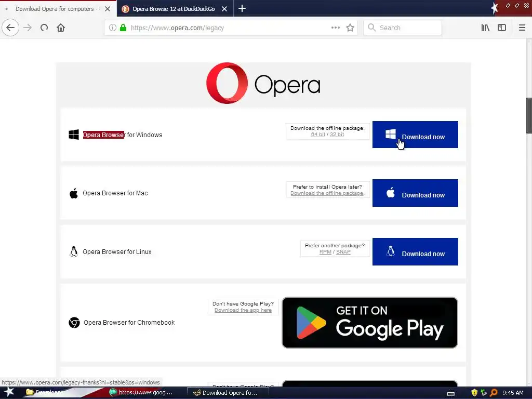Viewport: 532px width, 399px height.
Task: Click the Chrome icon beside Opera Browser for Chromebook
Action: [x=74, y=322]
